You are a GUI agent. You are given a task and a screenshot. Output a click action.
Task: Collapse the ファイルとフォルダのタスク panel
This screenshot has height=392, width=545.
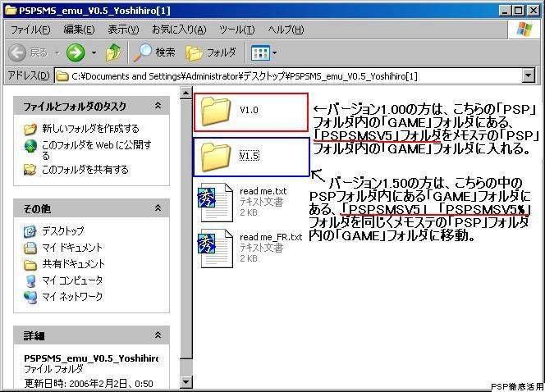click(158, 105)
